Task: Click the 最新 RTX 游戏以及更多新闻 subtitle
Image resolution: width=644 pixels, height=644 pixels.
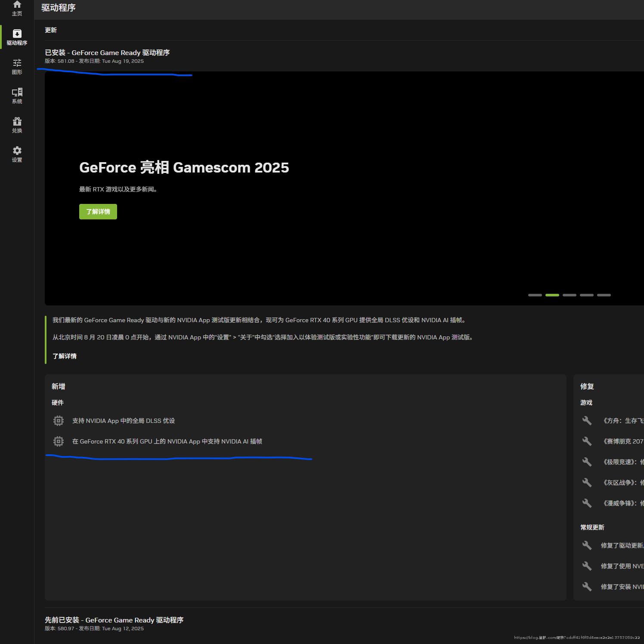Action: 118,189
